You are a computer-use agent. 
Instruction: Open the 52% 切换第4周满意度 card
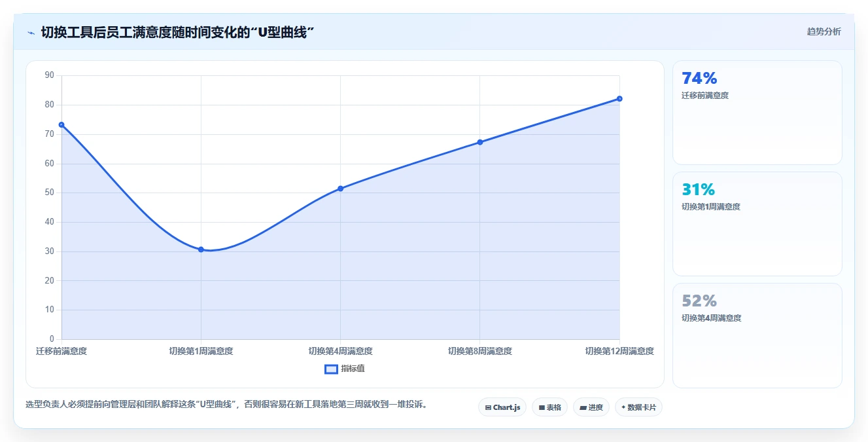click(757, 335)
